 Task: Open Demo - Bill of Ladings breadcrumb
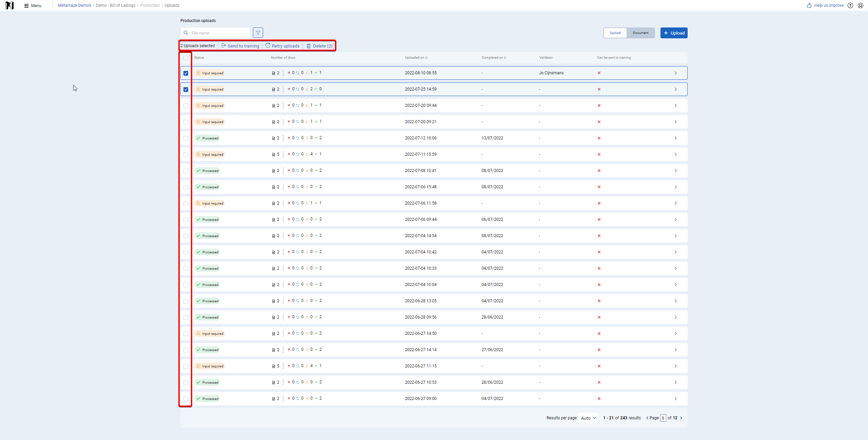coord(116,5)
